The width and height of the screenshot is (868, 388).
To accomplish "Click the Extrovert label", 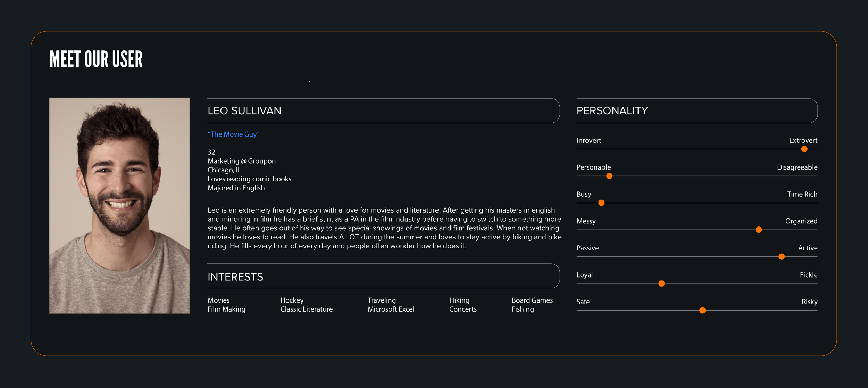I will tap(803, 140).
